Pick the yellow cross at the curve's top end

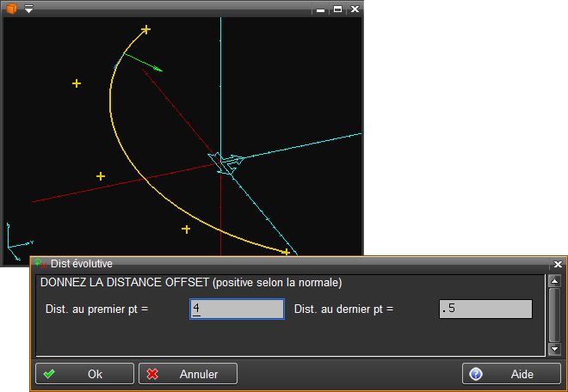(x=145, y=30)
